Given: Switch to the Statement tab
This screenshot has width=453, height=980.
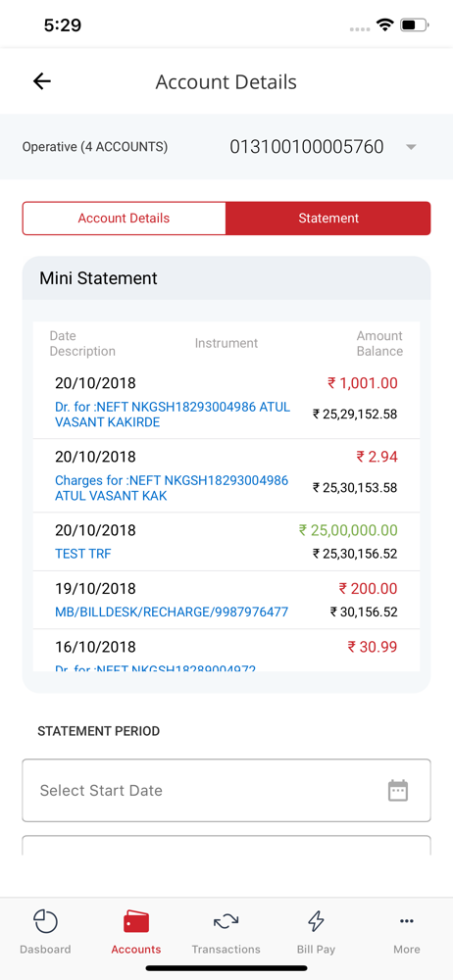Looking at the screenshot, I should coord(328,219).
